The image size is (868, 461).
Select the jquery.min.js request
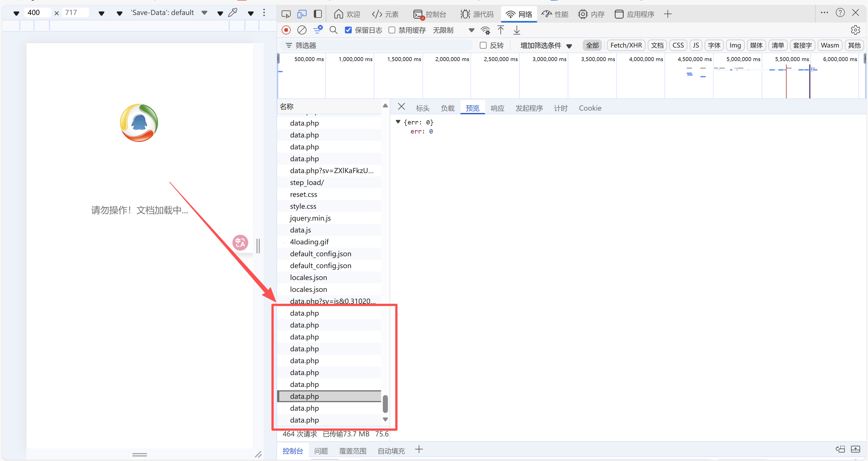[x=310, y=218]
